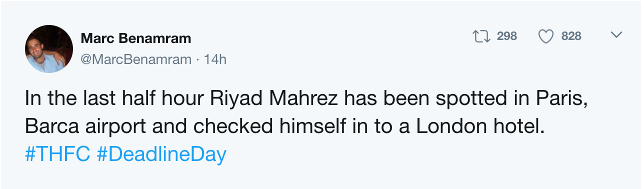Open the 14h timestamp permalink

coord(215,59)
